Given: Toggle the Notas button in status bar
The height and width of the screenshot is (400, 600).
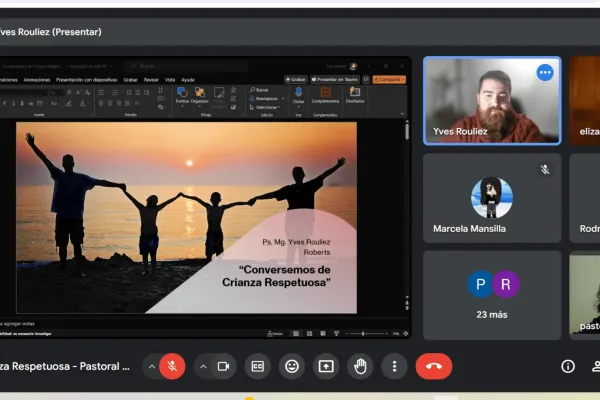Looking at the screenshot, I should click(x=275, y=334).
